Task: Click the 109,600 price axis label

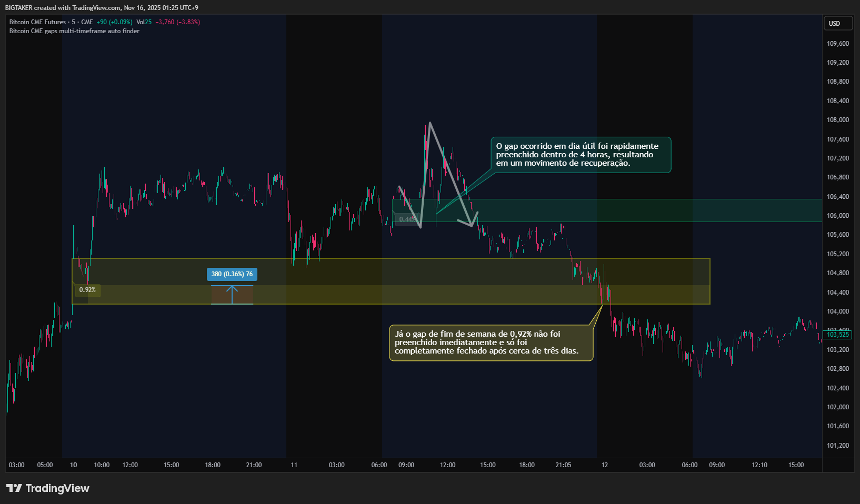Action: pos(838,44)
